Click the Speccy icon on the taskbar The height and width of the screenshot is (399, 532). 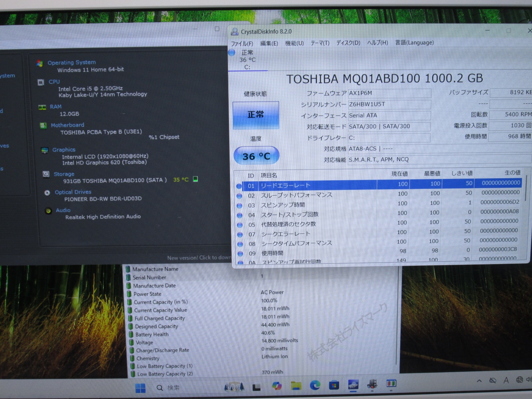click(x=372, y=384)
